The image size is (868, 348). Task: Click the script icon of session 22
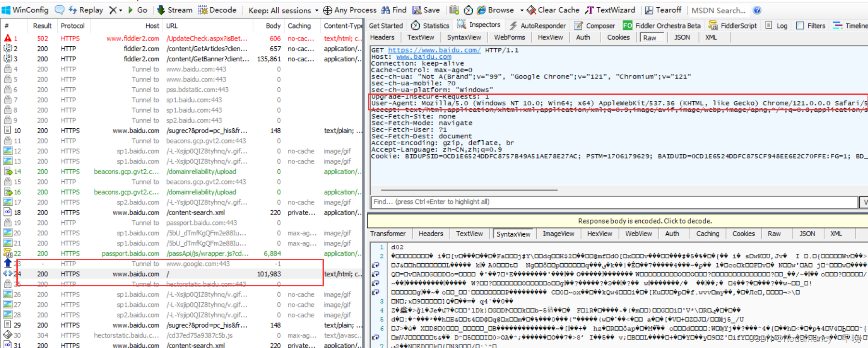click(x=8, y=253)
